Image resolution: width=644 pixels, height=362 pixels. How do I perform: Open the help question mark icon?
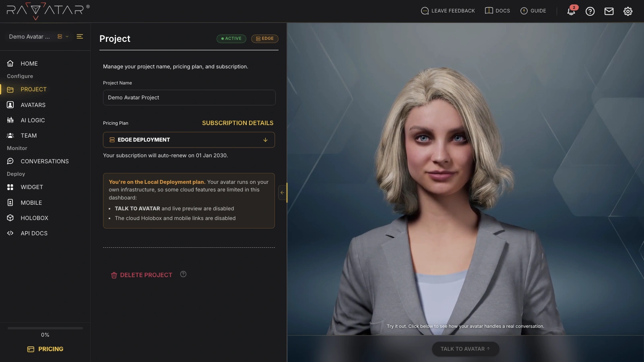590,11
